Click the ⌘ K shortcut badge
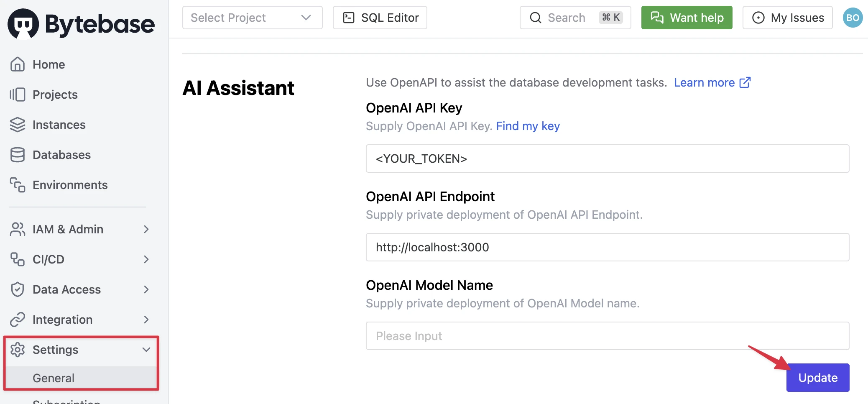Viewport: 868px width, 404px height. (x=611, y=18)
